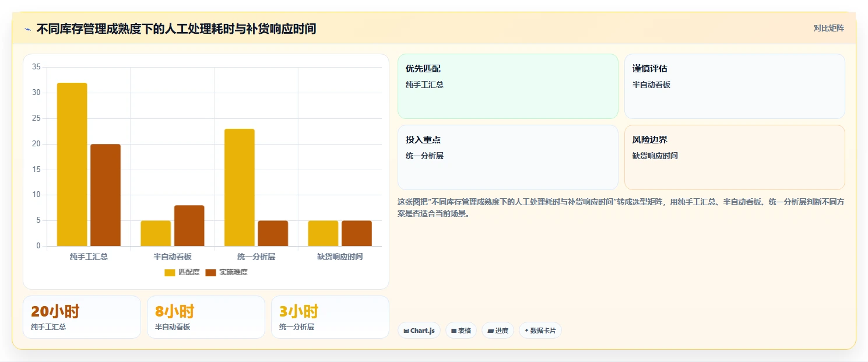
Task: Select the 3小时 统一分析层 data card
Action: pos(330,317)
